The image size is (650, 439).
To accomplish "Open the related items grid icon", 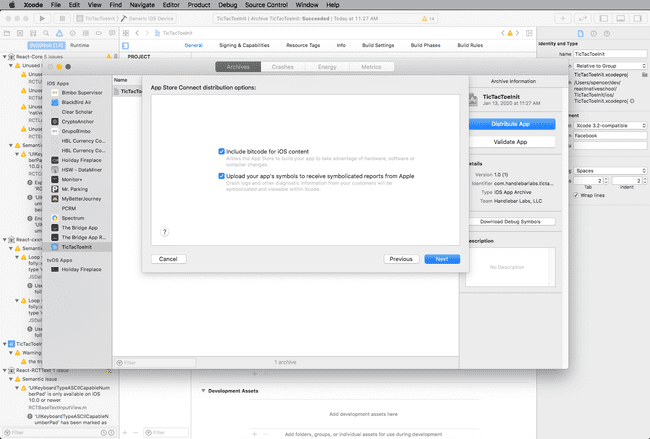I will pos(126,33).
